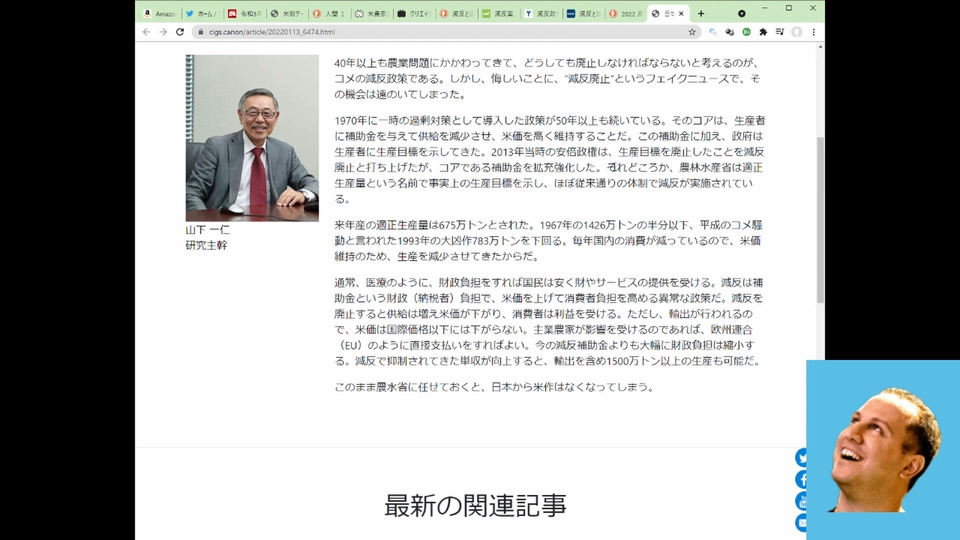Image resolution: width=960 pixels, height=540 pixels.
Task: Minimize the Chrome window
Action: (765, 8)
